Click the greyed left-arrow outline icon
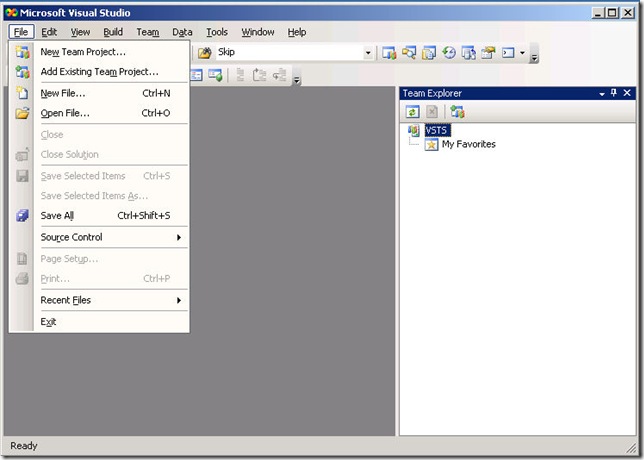Screen dimensions: 644x460 coord(280,75)
